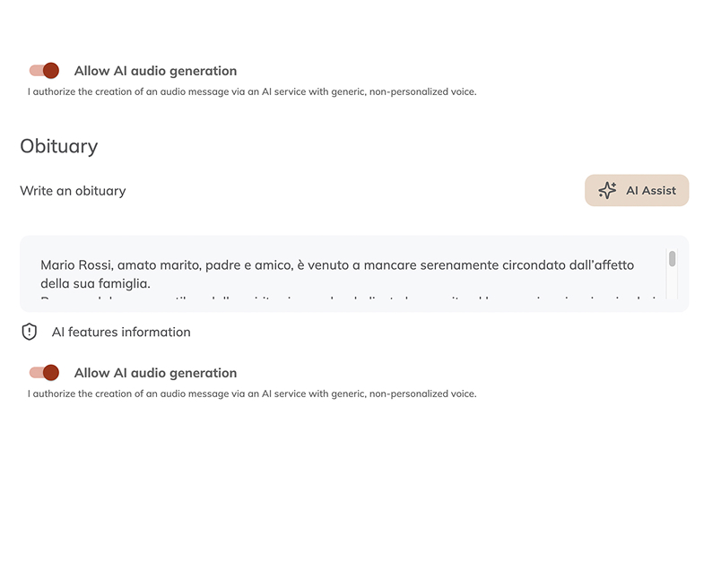
Task: Toggle AI audio generation switch below AI features information
Action: coord(44,373)
